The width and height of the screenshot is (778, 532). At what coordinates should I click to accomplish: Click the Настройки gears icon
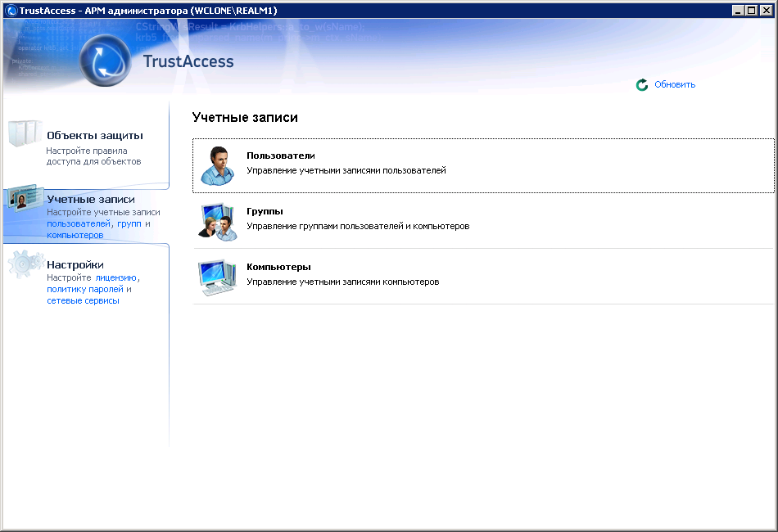[x=26, y=264]
